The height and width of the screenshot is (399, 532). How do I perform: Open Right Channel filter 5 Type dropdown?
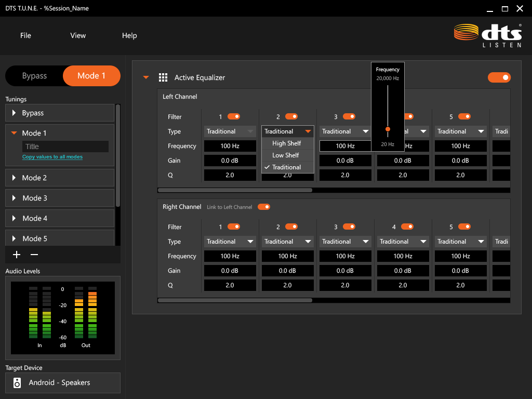pos(461,242)
